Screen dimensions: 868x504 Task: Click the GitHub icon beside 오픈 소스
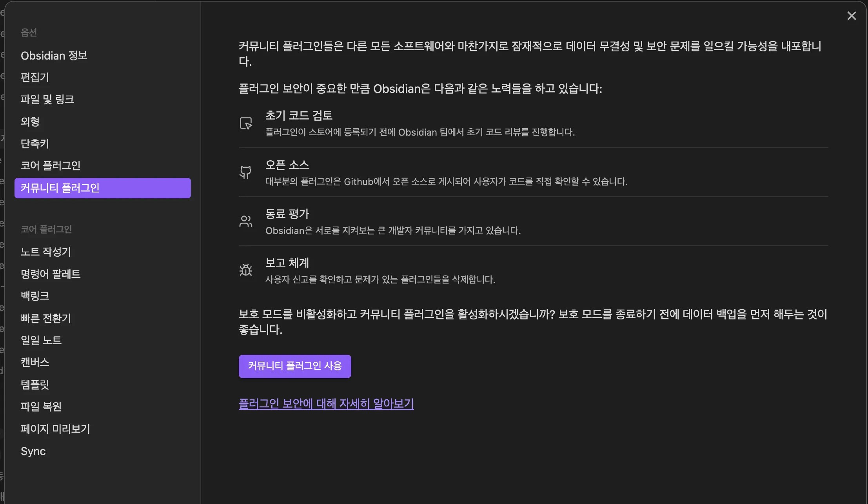click(x=246, y=172)
